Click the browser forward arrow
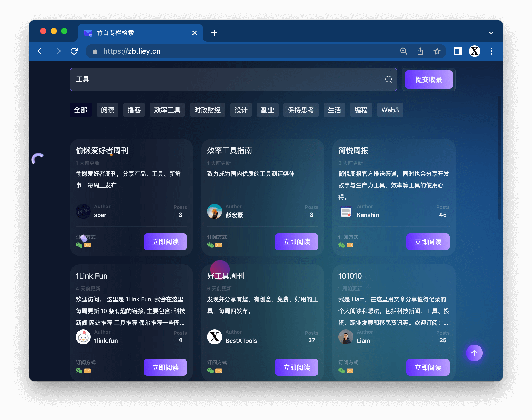The image size is (532, 420). tap(57, 51)
